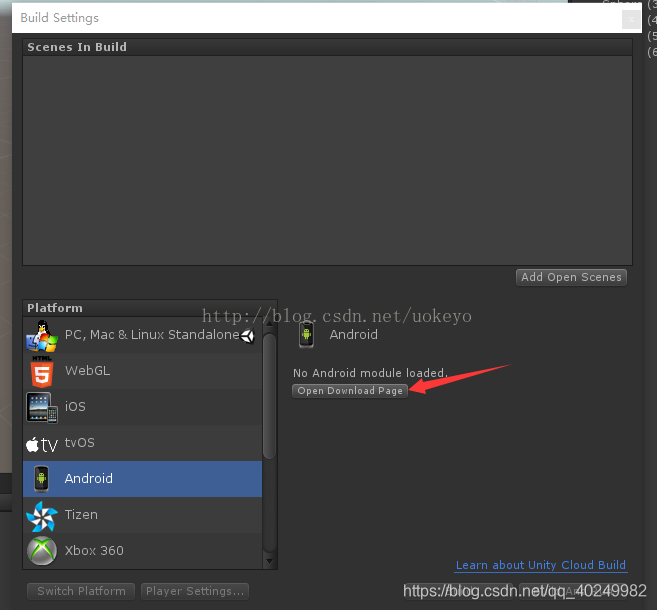Click the Unity logo beside Standalone platform
657x610 pixels.
(x=248, y=336)
